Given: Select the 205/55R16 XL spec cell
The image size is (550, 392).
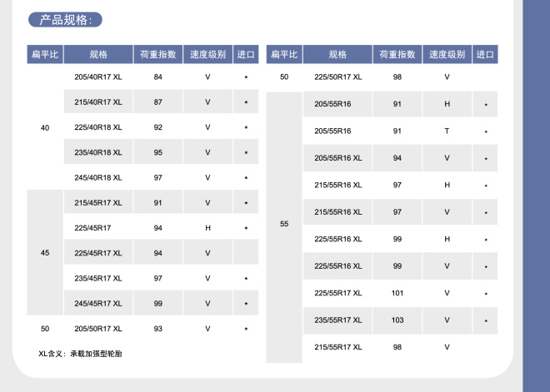Looking at the screenshot, I should click(338, 158).
